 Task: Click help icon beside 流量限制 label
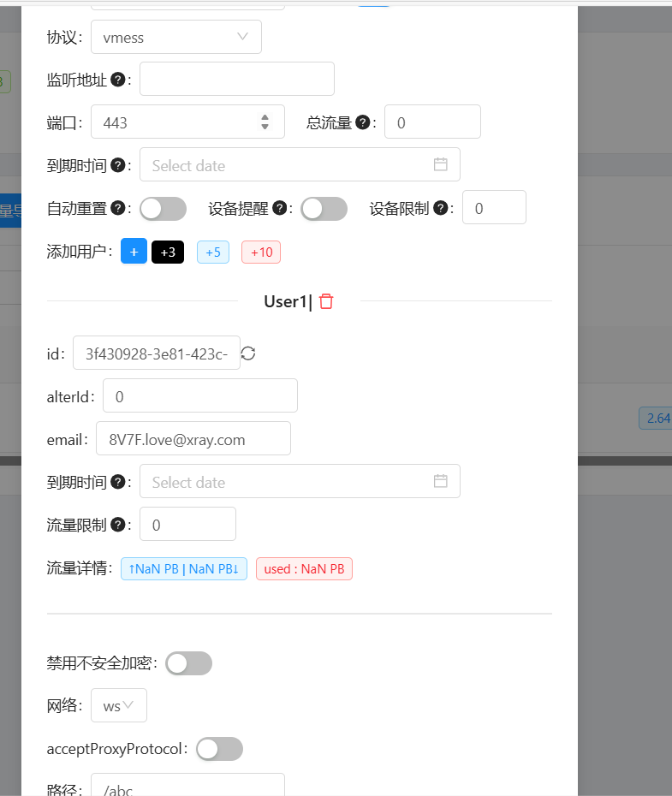pyautogui.click(x=118, y=525)
